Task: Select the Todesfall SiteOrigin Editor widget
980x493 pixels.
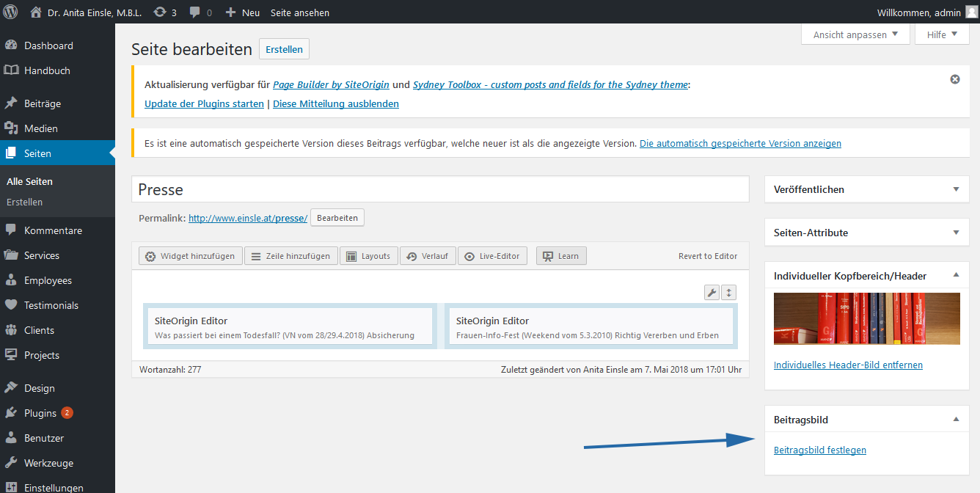Action: pos(290,327)
